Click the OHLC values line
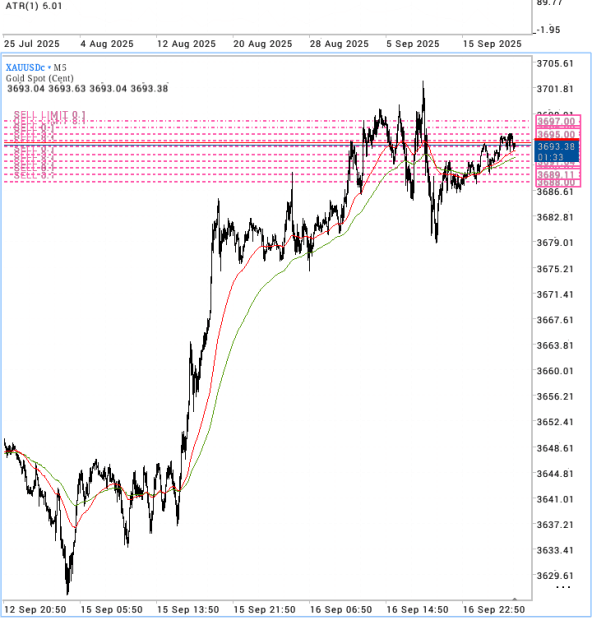The width and height of the screenshot is (592, 625). point(88,88)
